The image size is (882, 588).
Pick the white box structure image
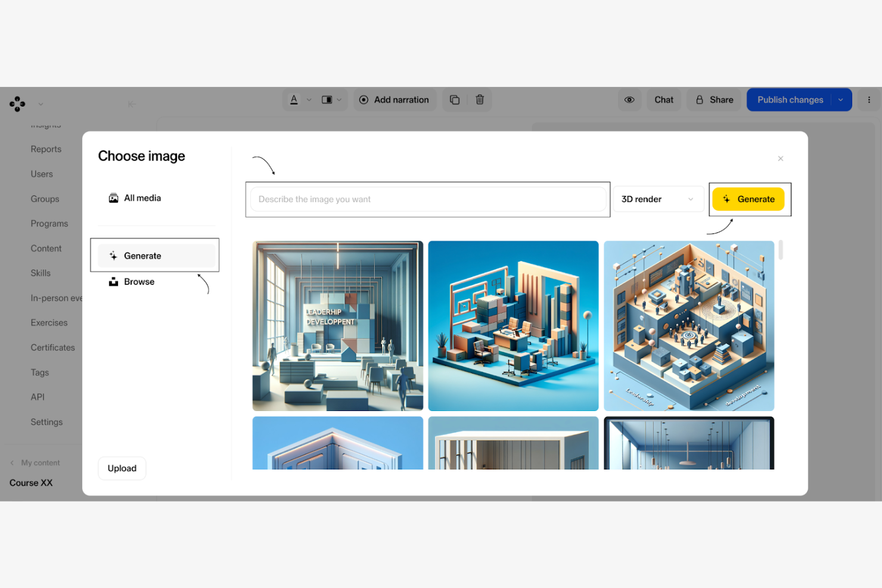pyautogui.click(x=513, y=443)
